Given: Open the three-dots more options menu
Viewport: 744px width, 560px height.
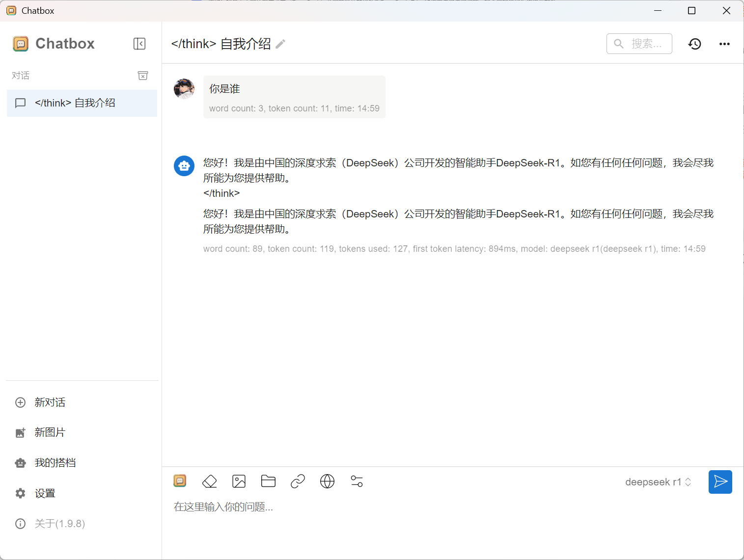Looking at the screenshot, I should 724,44.
